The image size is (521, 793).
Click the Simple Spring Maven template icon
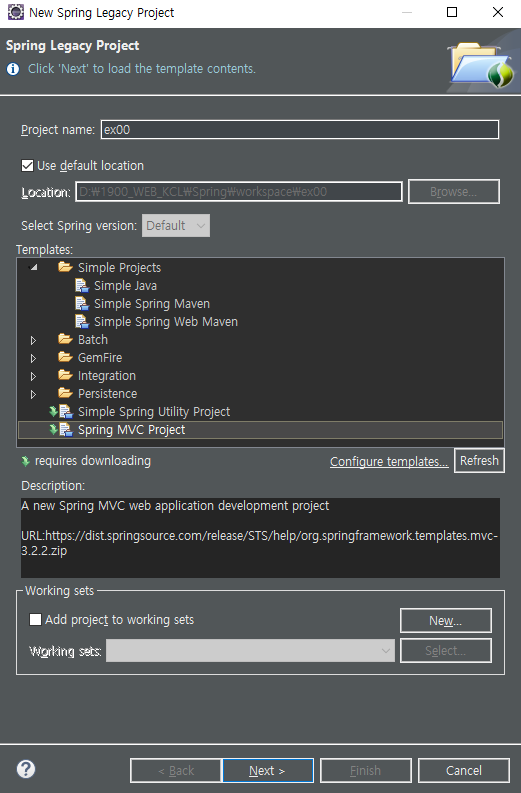[x=82, y=303]
